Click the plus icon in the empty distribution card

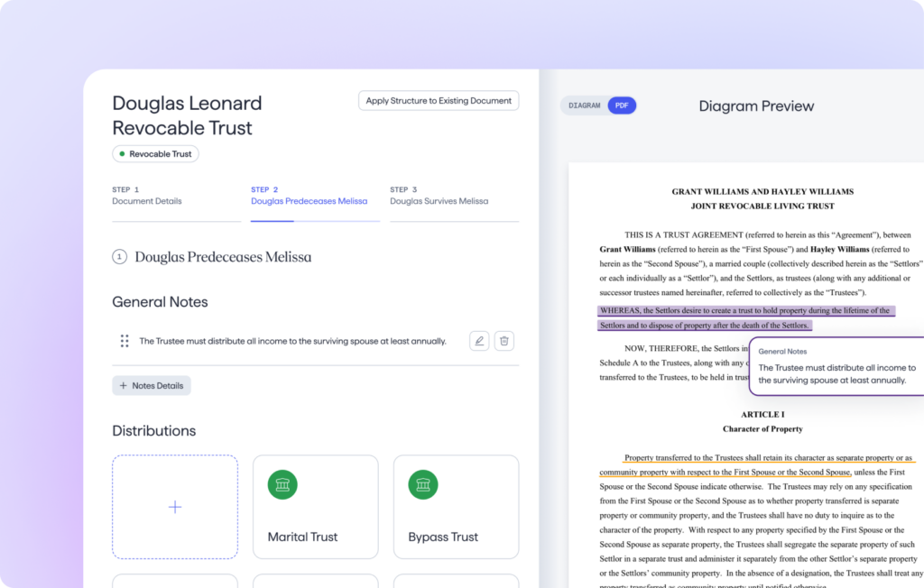pyautogui.click(x=175, y=507)
